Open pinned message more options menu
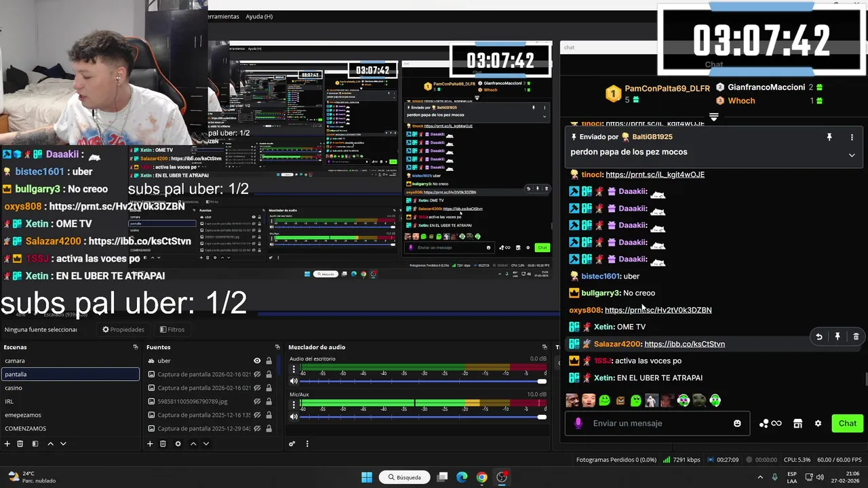The image size is (868, 488). pos(852,137)
